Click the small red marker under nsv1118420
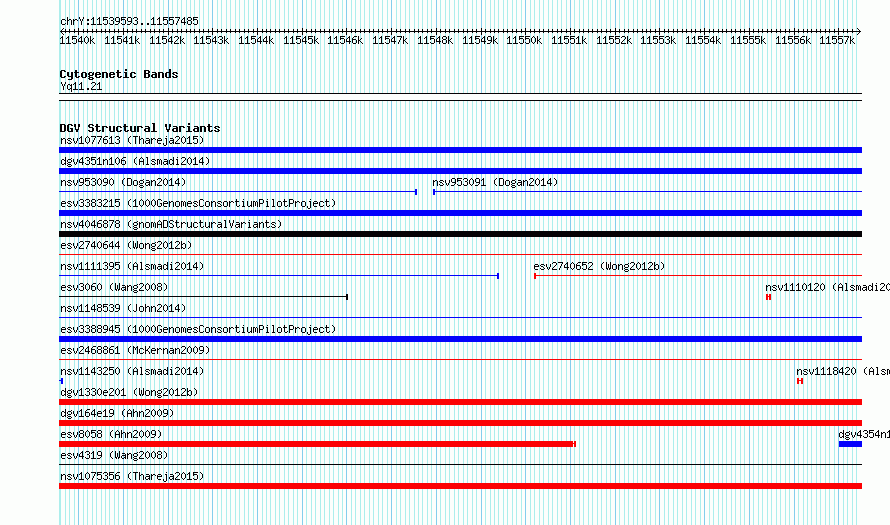 800,381
